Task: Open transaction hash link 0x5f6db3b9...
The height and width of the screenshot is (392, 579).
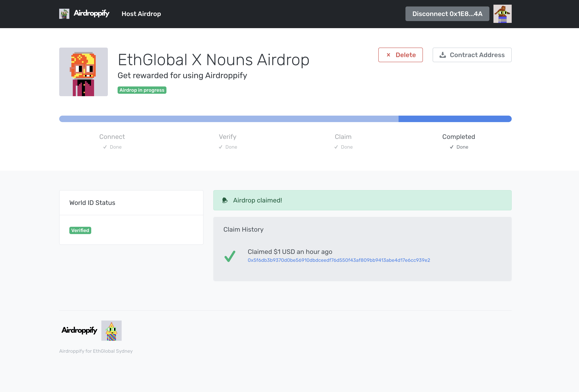Action: tap(339, 260)
